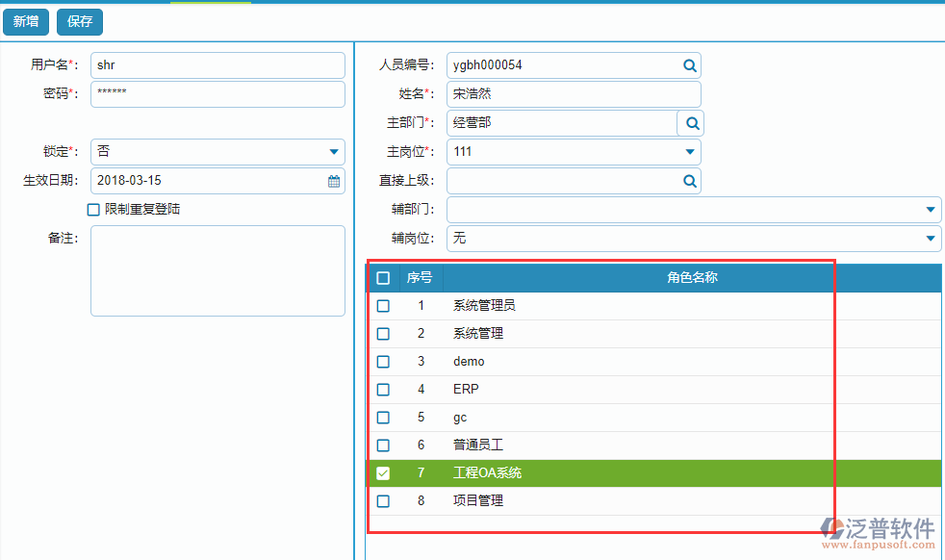The image size is (945, 560).
Task: Open the 辅岗位 dropdown showing 无
Action: tap(930, 237)
